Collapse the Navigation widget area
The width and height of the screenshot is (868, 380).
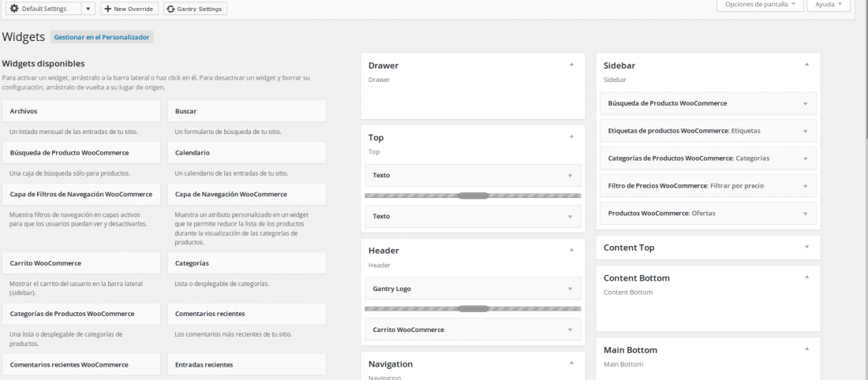point(571,363)
